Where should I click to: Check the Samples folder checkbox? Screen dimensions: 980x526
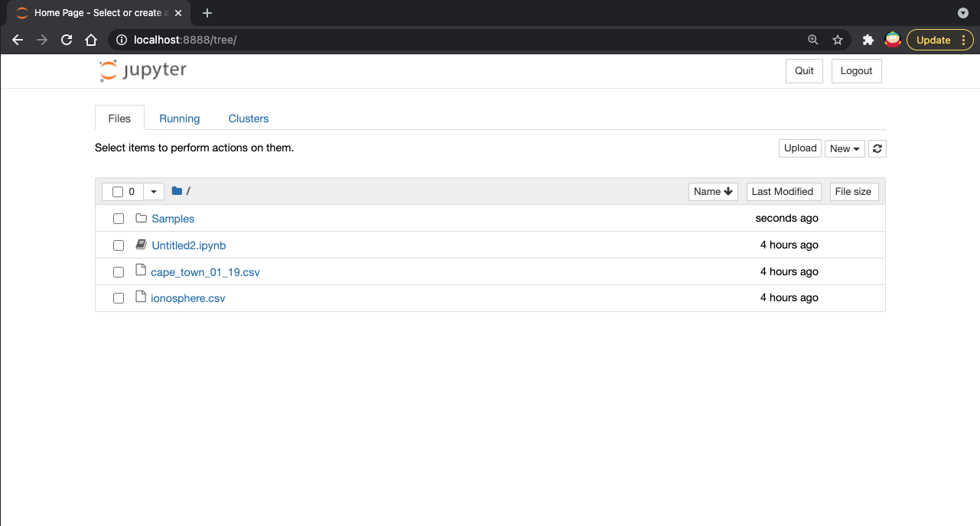point(119,219)
